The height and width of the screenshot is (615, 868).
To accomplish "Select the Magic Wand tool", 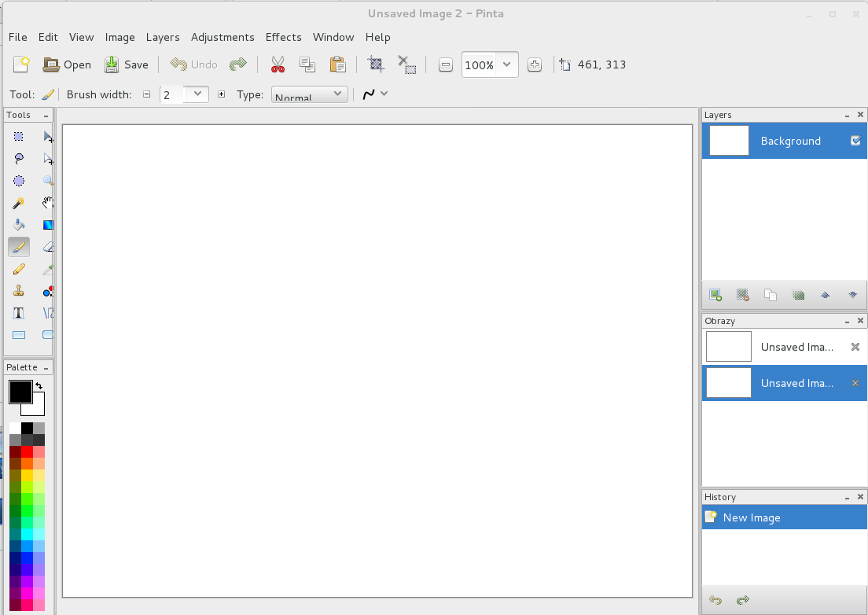I will [x=19, y=203].
